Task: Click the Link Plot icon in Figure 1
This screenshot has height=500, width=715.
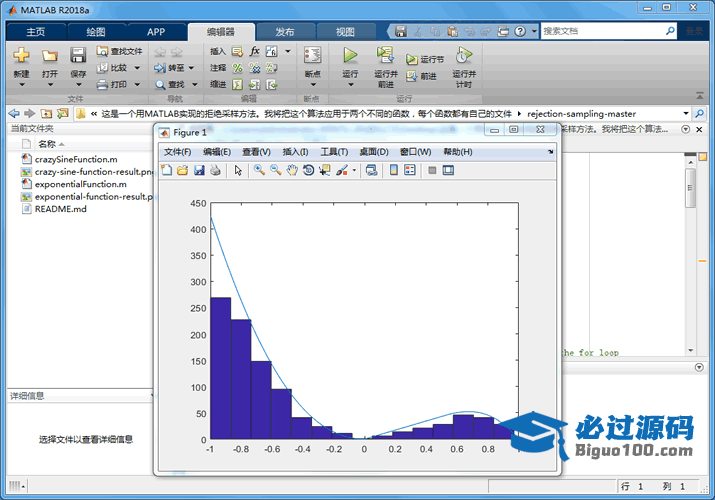Action: tap(372, 170)
